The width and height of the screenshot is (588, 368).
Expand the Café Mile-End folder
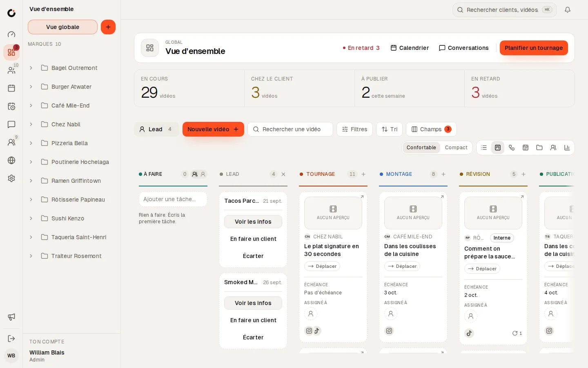pyautogui.click(x=31, y=105)
